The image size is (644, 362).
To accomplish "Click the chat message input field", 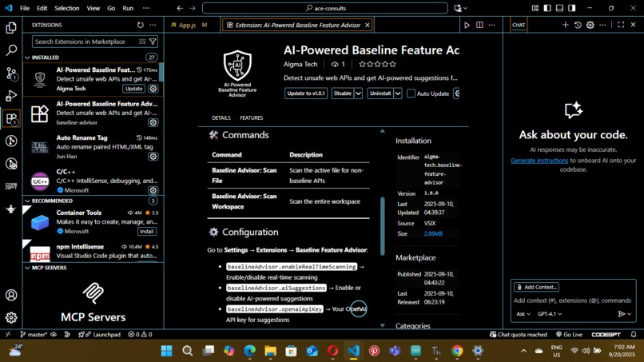I will coord(574,300).
